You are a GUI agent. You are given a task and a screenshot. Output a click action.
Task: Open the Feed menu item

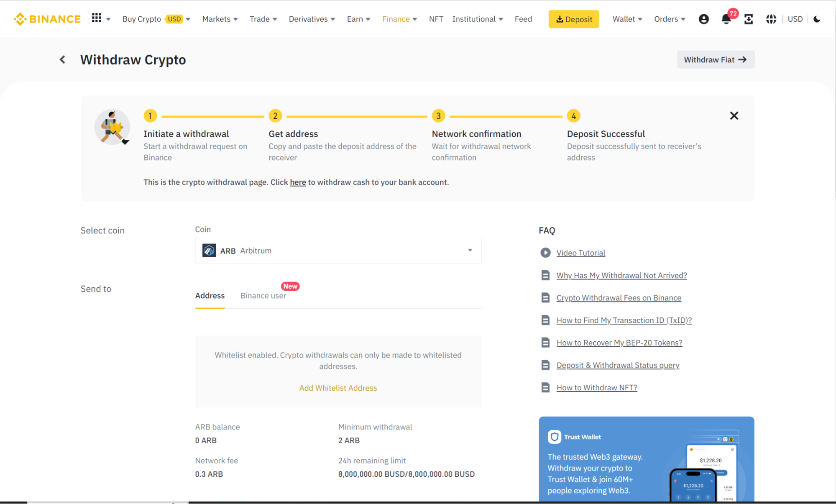click(523, 19)
